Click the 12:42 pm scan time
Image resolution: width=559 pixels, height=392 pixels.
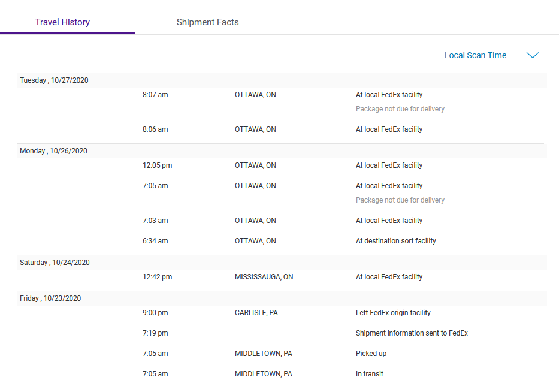click(157, 277)
